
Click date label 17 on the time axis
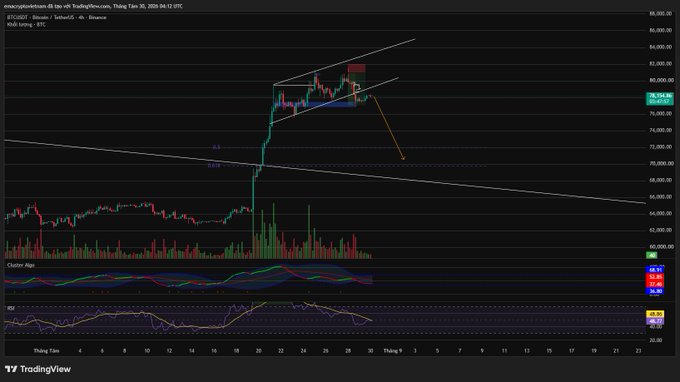click(571, 351)
